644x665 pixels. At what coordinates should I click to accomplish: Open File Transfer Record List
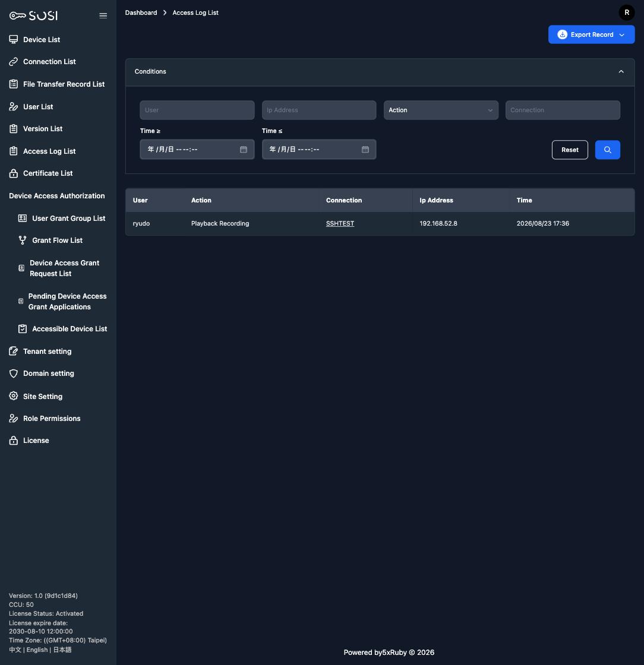64,84
